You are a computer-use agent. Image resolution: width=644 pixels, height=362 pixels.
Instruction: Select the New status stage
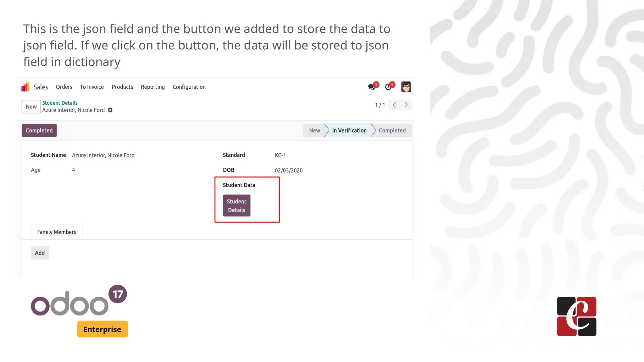pos(314,130)
